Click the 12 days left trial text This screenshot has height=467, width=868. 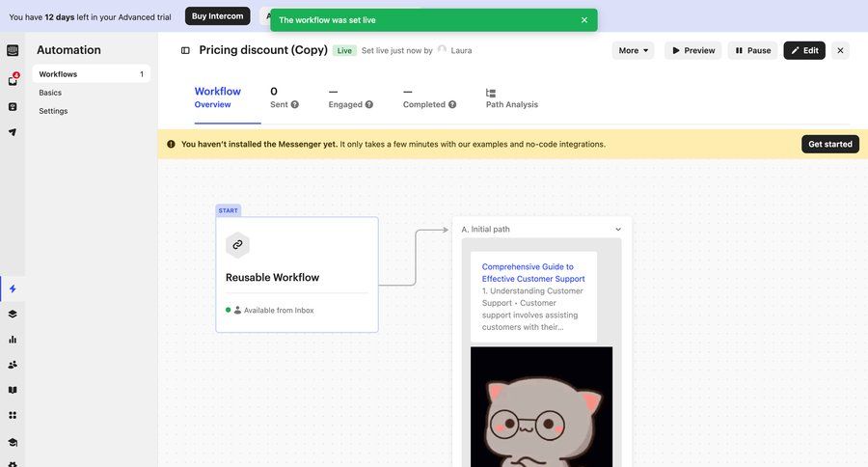tap(91, 17)
